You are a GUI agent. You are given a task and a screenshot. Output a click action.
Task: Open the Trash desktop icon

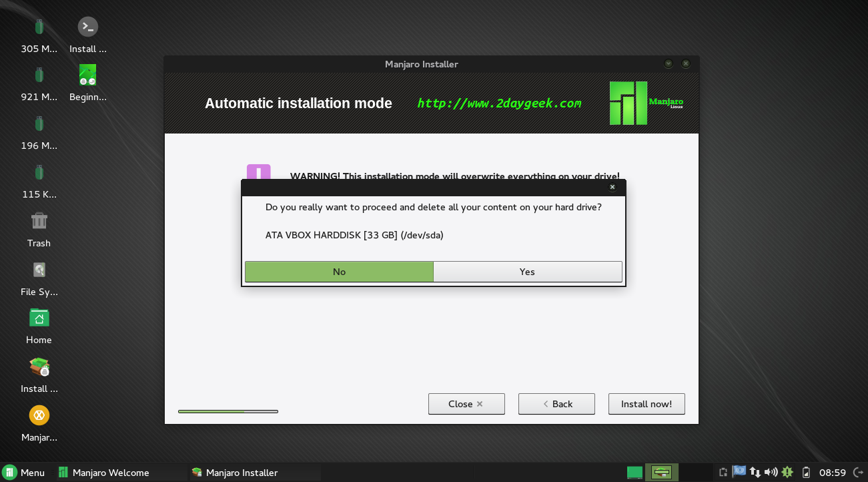(39, 221)
